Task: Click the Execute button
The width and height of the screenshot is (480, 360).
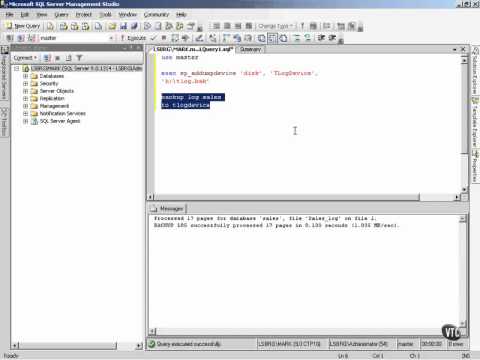Action: [x=133, y=38]
